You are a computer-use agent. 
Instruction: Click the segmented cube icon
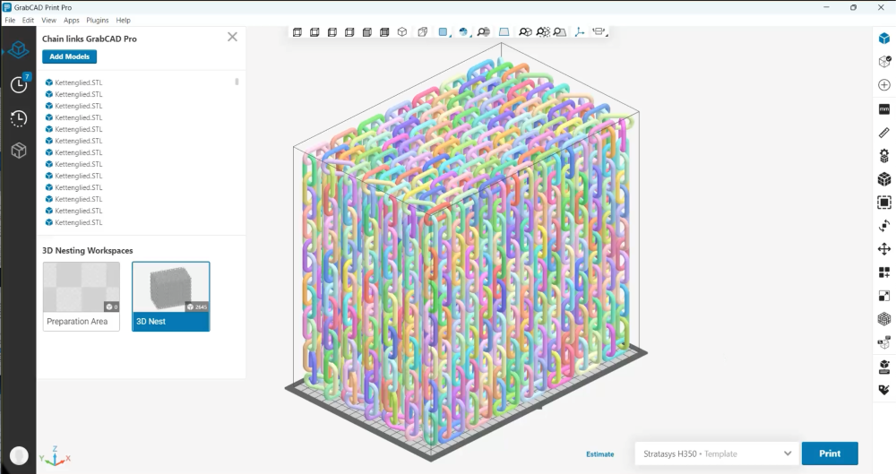coord(884,179)
